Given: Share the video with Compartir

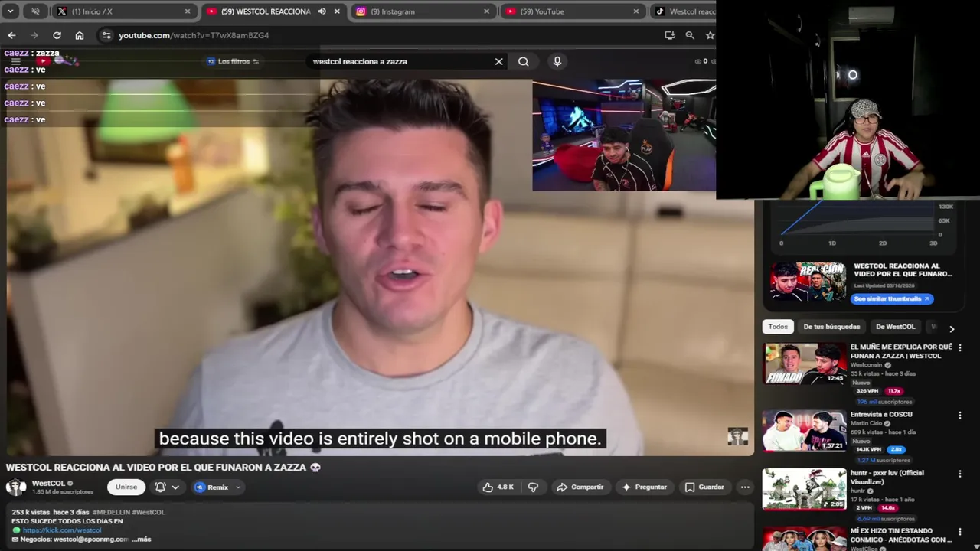Looking at the screenshot, I should [x=580, y=487].
